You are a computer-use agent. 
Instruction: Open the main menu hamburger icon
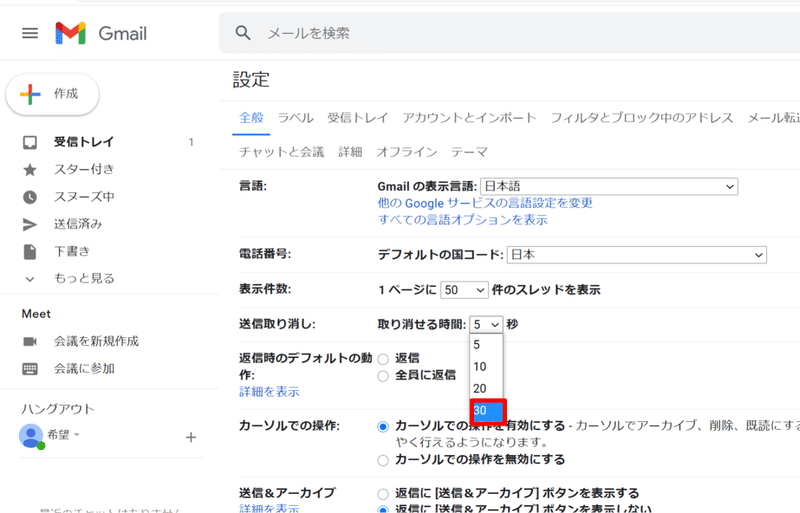point(30,34)
